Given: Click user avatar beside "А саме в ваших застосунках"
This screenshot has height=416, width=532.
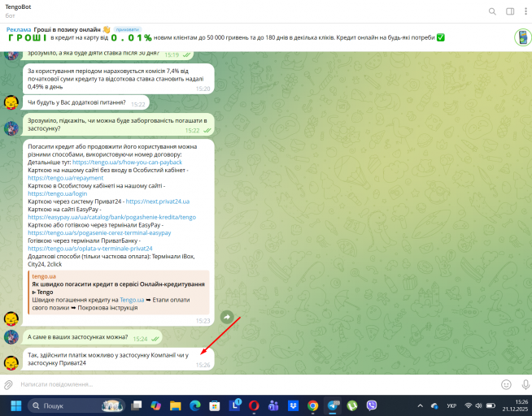Looking at the screenshot, I should (11, 337).
